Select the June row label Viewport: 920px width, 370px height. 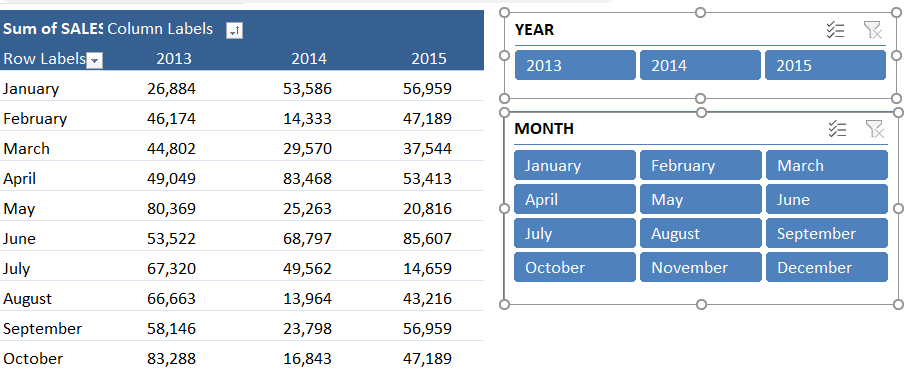coord(19,239)
